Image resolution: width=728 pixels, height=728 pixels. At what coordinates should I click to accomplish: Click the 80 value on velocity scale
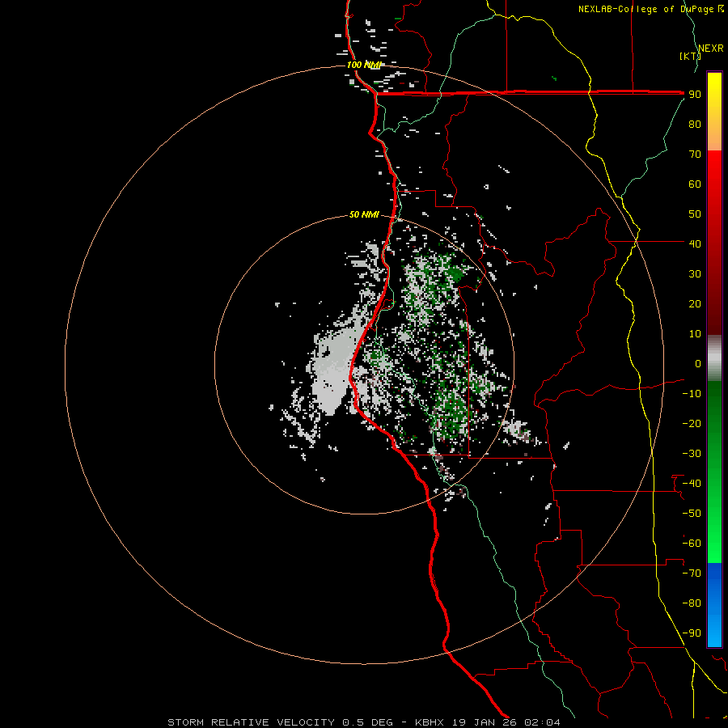(x=695, y=125)
